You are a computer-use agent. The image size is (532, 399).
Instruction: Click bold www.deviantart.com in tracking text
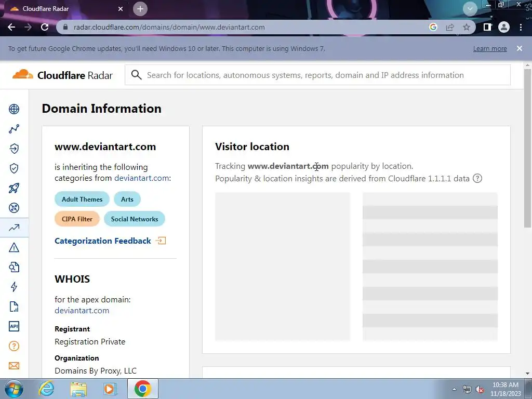pyautogui.click(x=288, y=166)
